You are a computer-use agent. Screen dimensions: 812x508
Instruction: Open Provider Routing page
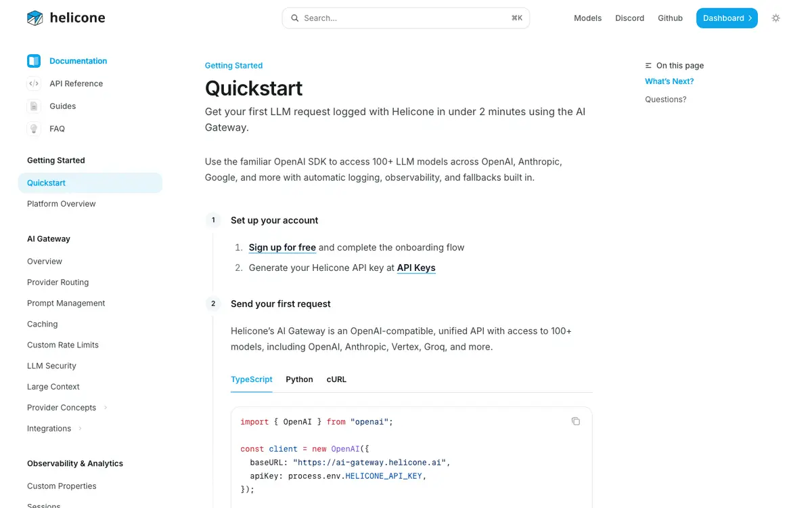58,282
